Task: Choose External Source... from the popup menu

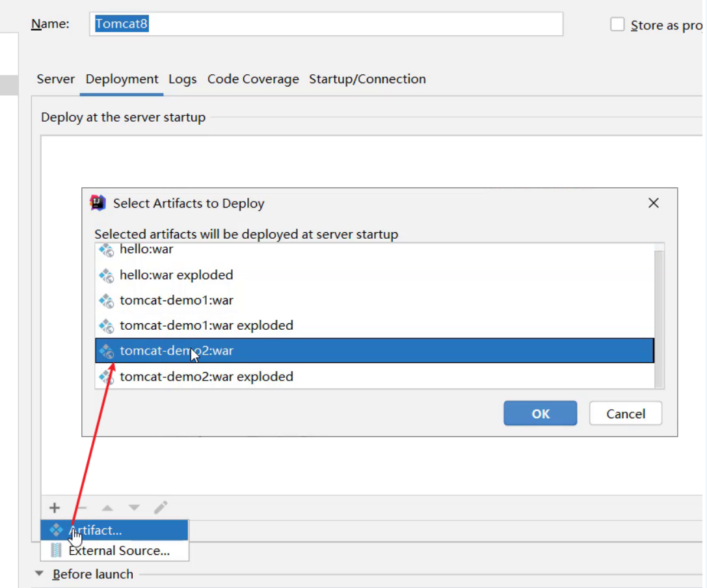Action: click(114, 550)
